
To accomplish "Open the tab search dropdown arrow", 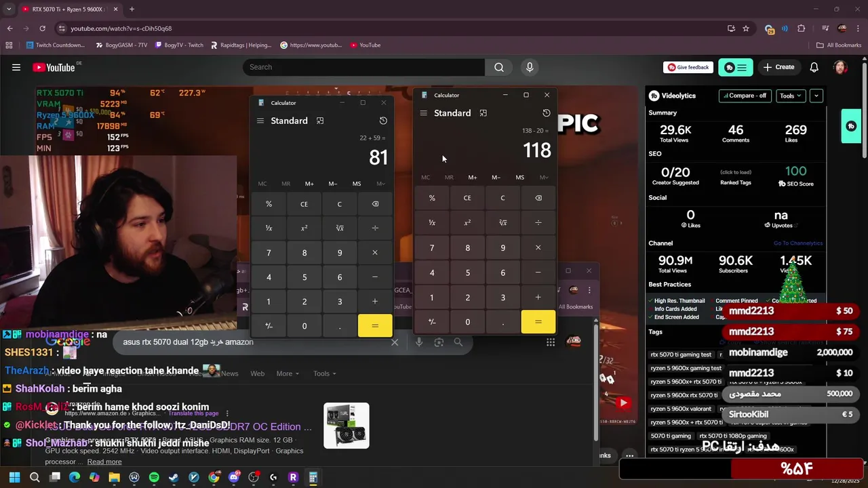I will tap(9, 9).
